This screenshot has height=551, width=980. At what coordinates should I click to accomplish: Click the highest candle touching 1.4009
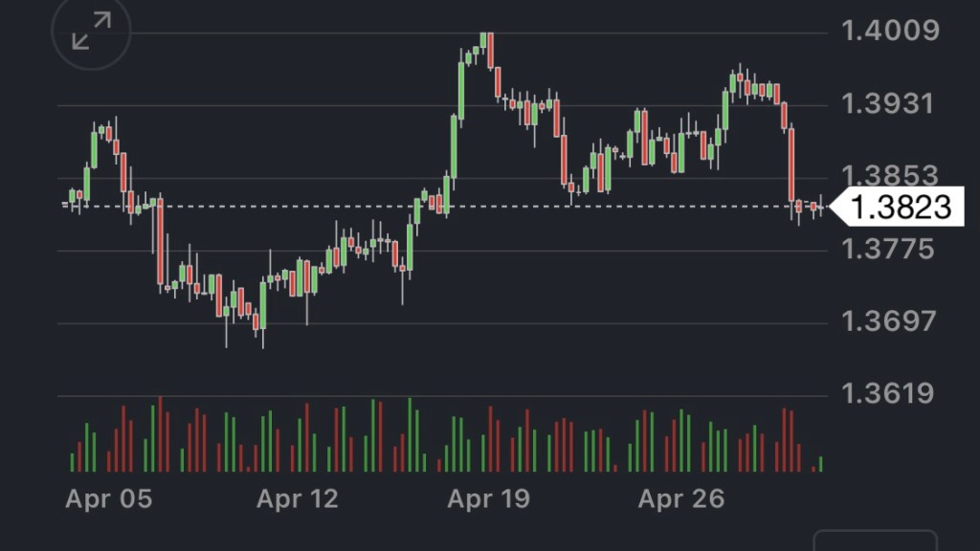tap(490, 50)
